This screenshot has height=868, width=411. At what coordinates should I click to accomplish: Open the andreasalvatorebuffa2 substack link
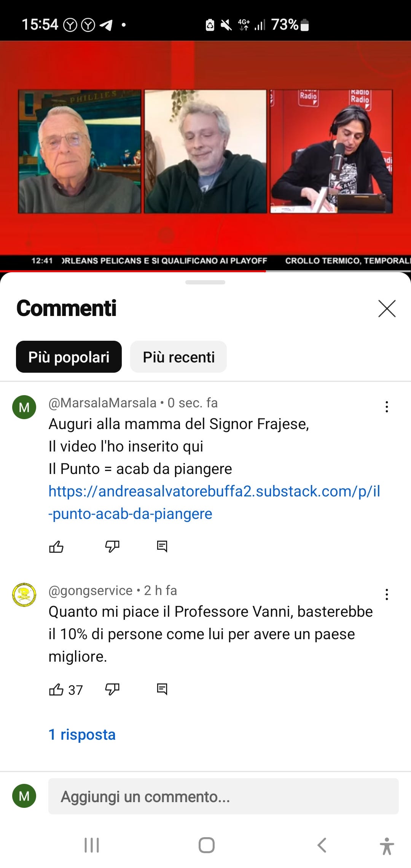click(214, 503)
